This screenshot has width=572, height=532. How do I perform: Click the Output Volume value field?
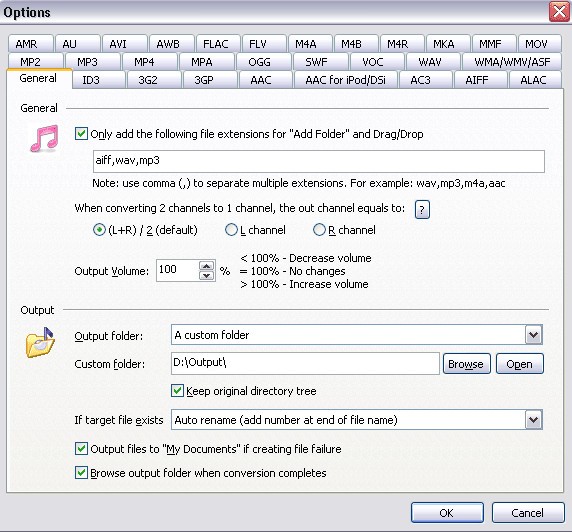point(178,270)
